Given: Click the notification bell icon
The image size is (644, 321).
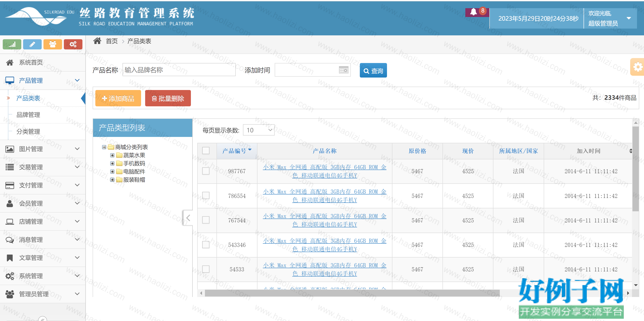Looking at the screenshot, I should [x=473, y=12].
